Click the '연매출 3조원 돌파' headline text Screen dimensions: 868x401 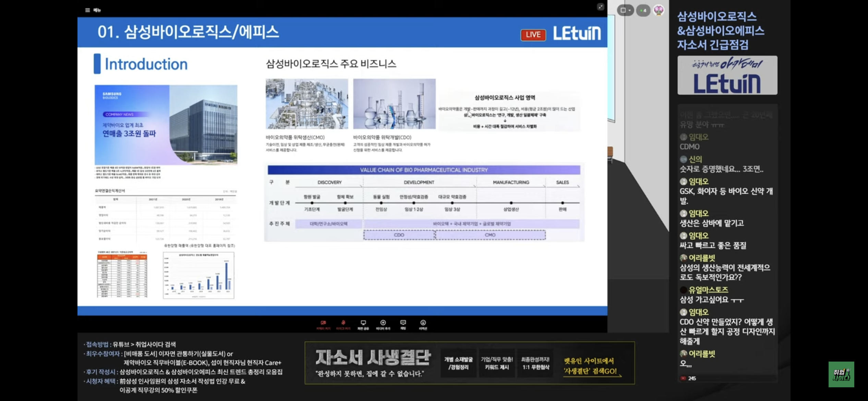[129, 134]
